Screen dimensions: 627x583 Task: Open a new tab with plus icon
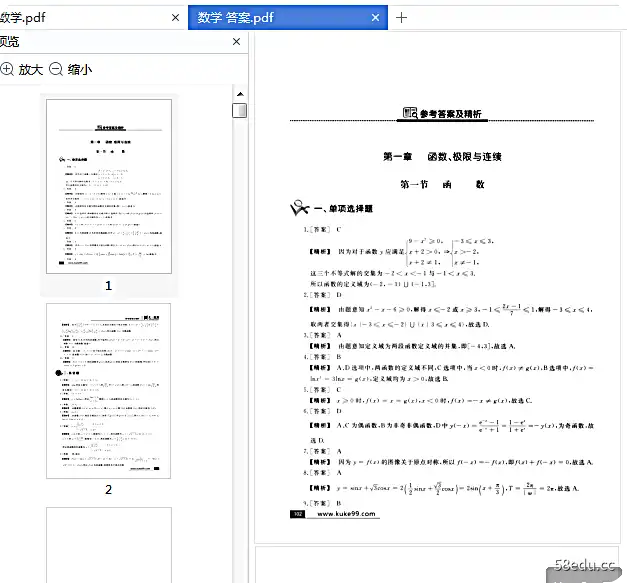coord(401,18)
